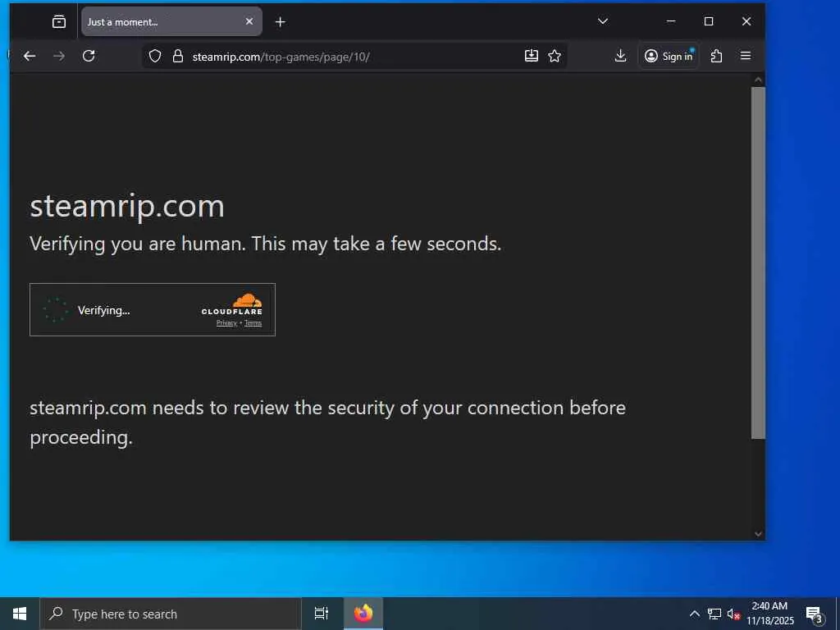Open the network status tray icon
This screenshot has height=630, width=840.
(x=714, y=614)
